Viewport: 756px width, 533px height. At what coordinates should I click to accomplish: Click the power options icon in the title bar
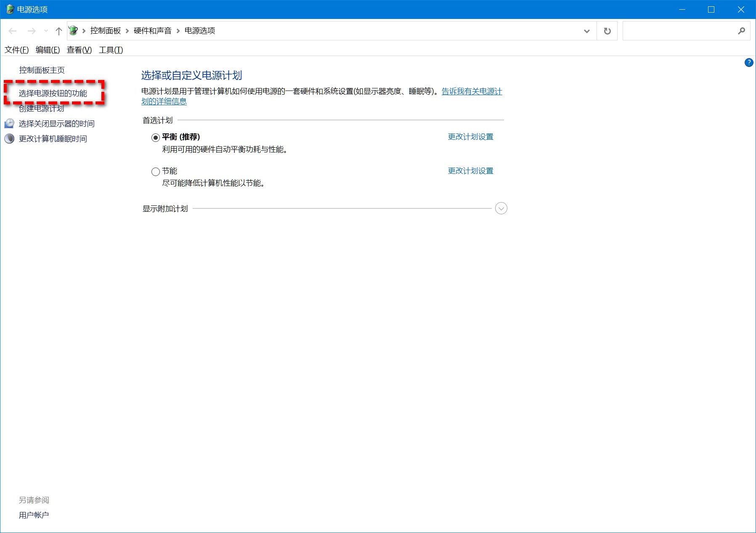pyautogui.click(x=9, y=8)
